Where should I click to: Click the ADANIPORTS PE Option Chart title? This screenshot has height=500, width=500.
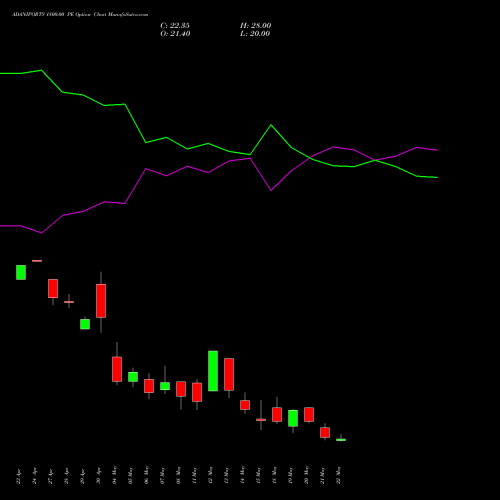tap(80, 15)
